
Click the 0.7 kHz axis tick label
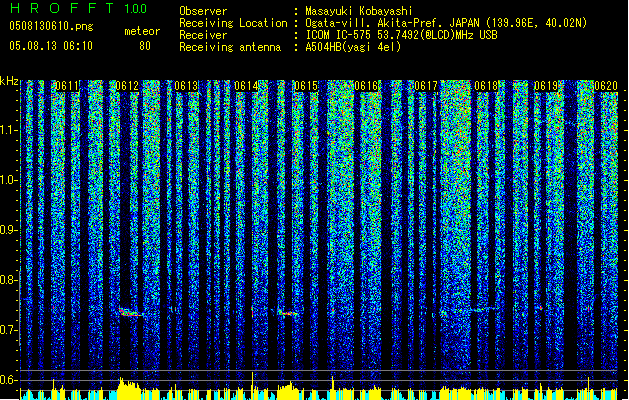click(x=9, y=330)
